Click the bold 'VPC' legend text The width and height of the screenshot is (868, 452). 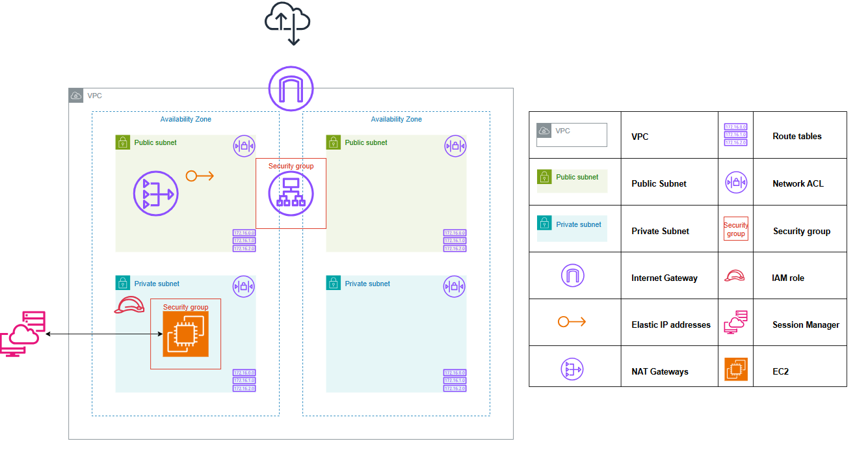[x=640, y=137]
